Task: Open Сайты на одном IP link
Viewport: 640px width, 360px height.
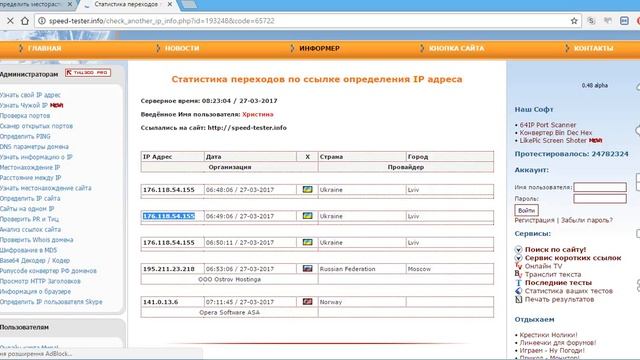Action: pyautogui.click(x=27, y=209)
